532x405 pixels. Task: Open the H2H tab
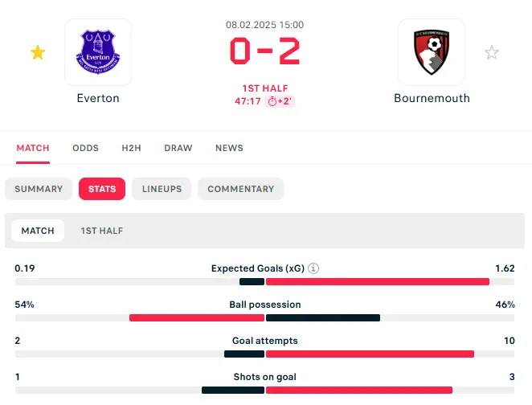point(132,148)
